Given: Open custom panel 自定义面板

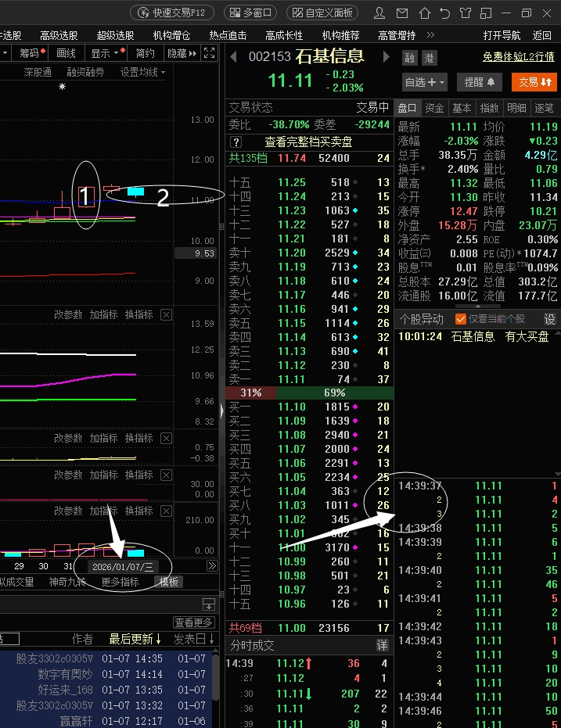Looking at the screenshot, I should (322, 13).
